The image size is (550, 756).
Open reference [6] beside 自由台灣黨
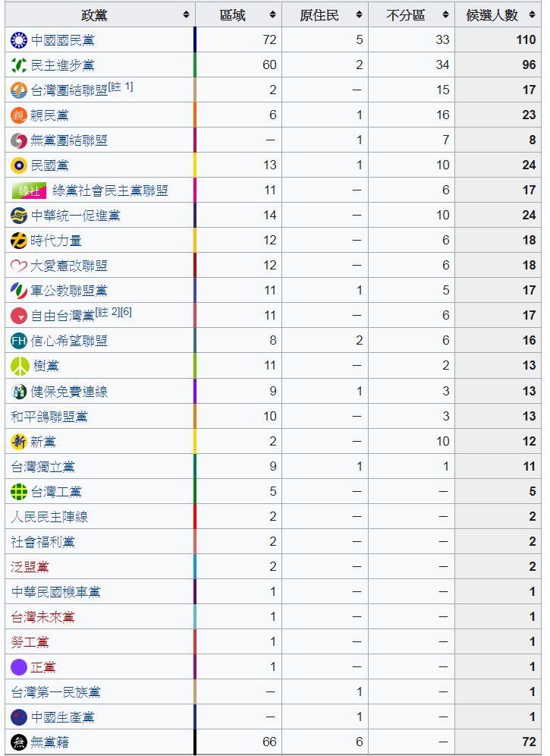[126, 313]
